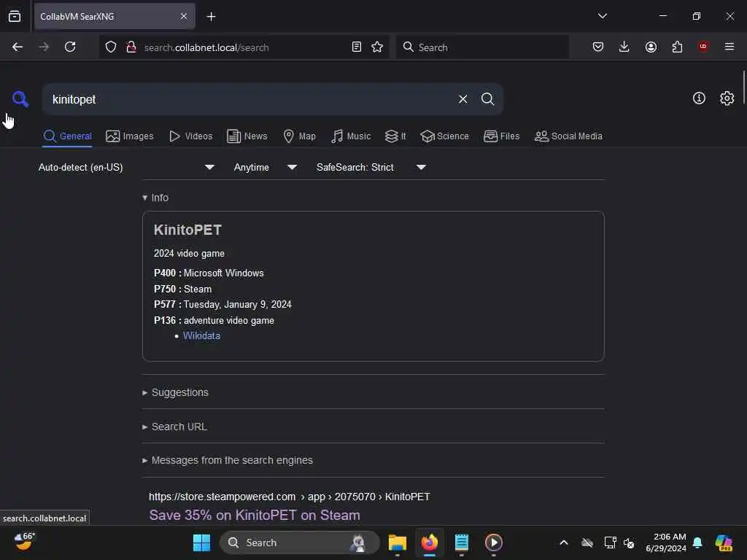Open the notification bell icon
This screenshot has height=560, width=747.
click(697, 542)
